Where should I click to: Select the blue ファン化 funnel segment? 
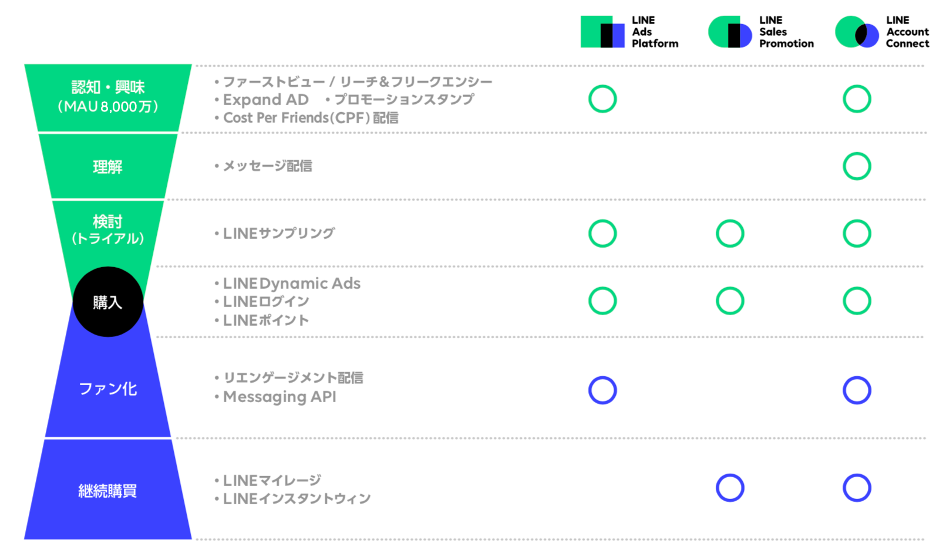pyautogui.click(x=108, y=389)
